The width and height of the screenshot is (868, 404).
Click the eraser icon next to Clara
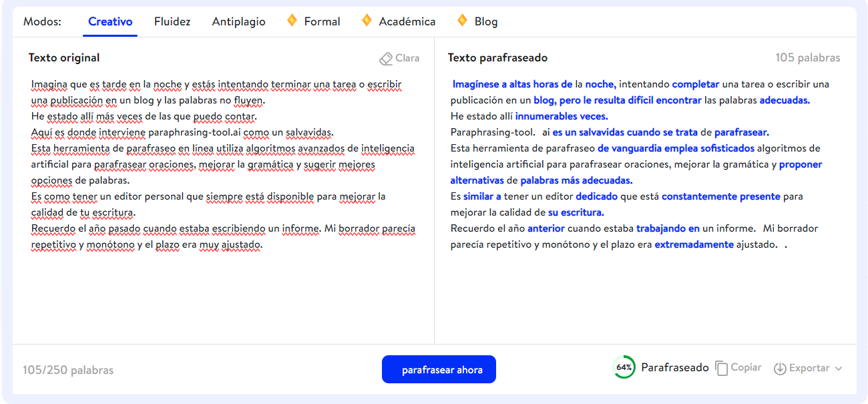[x=386, y=59]
